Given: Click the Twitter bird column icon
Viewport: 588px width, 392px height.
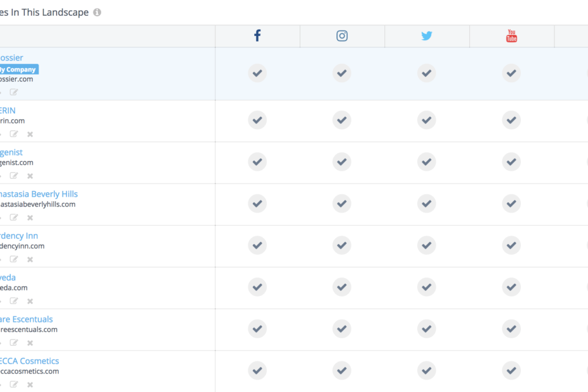Looking at the screenshot, I should point(427,36).
